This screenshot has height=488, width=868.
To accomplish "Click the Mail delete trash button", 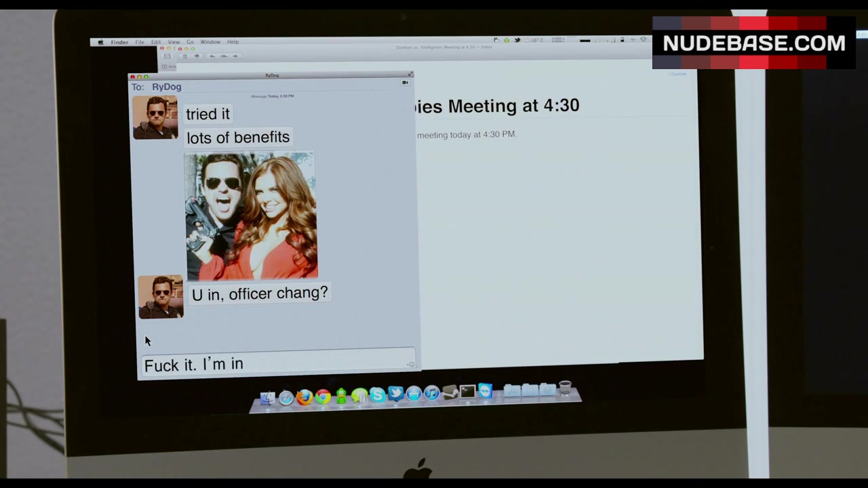I will pos(184,56).
